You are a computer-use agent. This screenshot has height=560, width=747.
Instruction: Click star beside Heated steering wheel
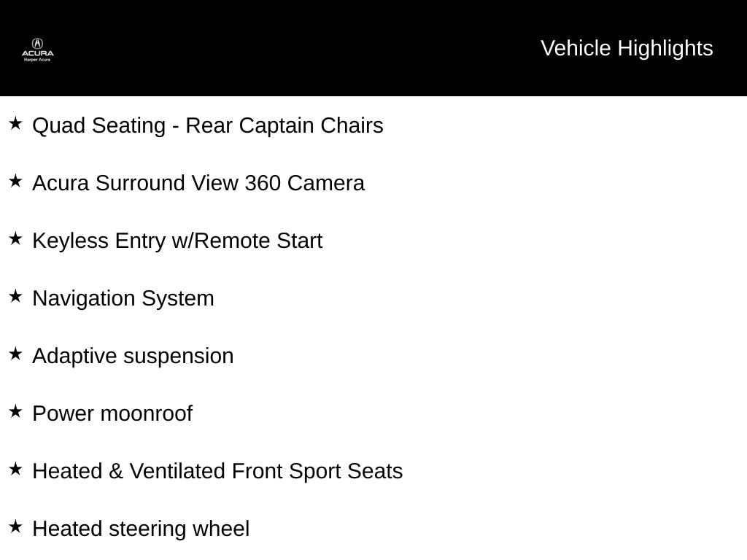pyautogui.click(x=15, y=526)
